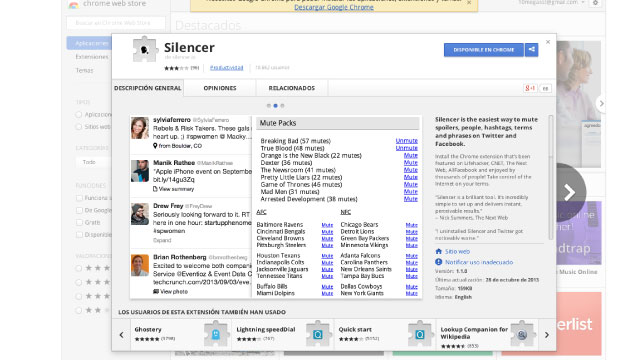Click inside the Chrome Web Store search field

pyautogui.click(x=116, y=23)
